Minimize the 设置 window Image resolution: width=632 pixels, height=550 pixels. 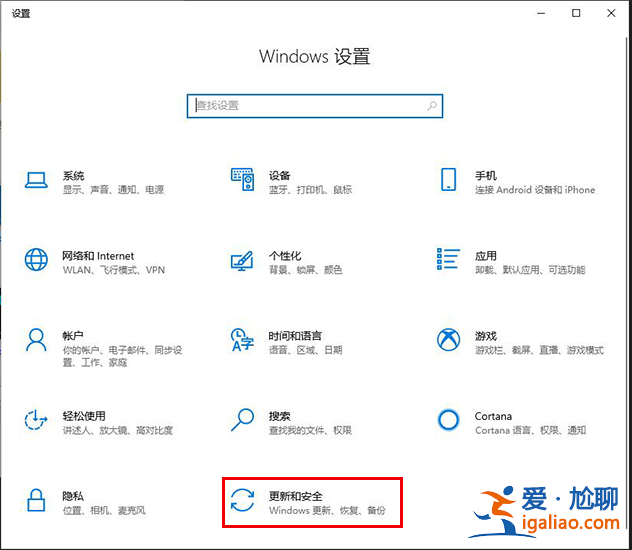541,13
